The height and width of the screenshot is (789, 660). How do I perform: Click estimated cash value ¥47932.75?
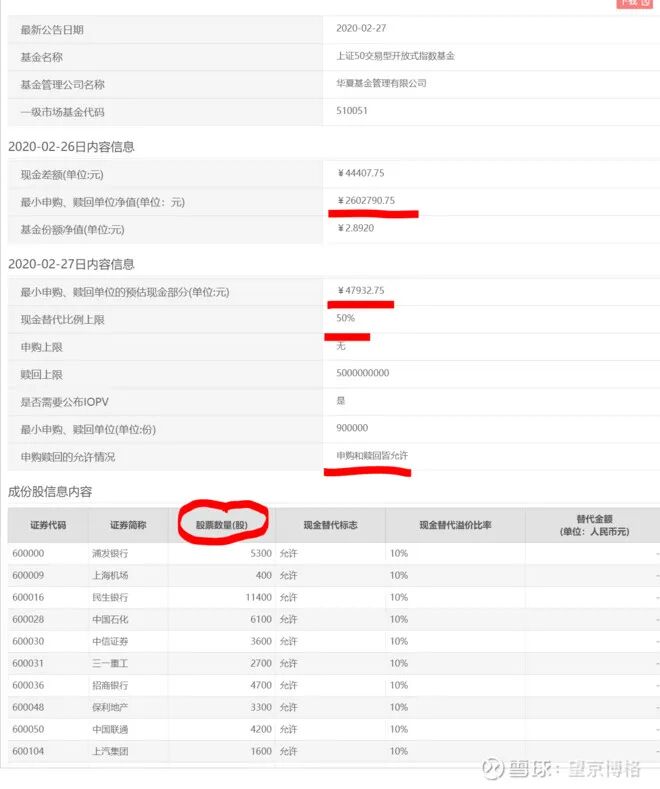point(361,290)
